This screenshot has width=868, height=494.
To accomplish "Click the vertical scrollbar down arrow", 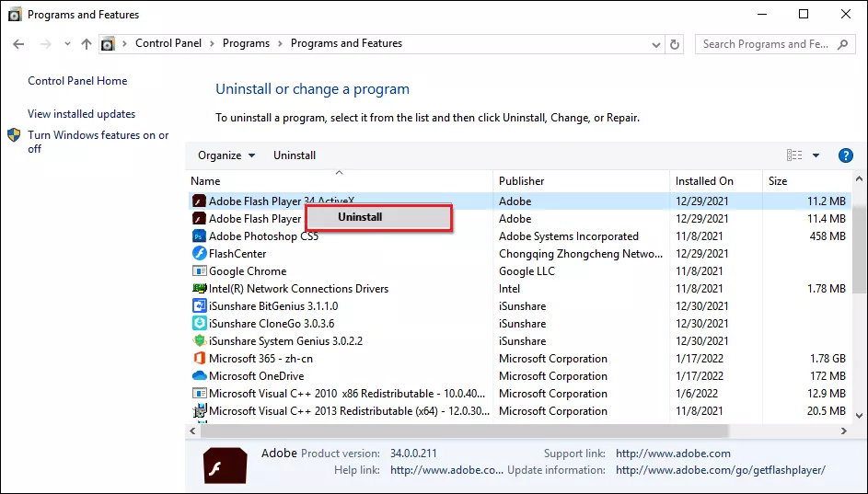I will point(859,416).
